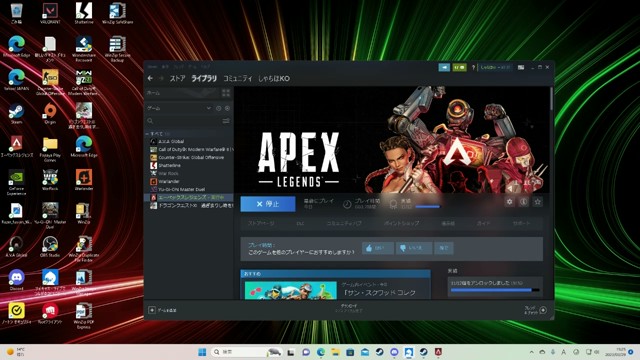The image size is (640, 360).
Task: Open the コミュニティ tab
Action: tap(238, 78)
